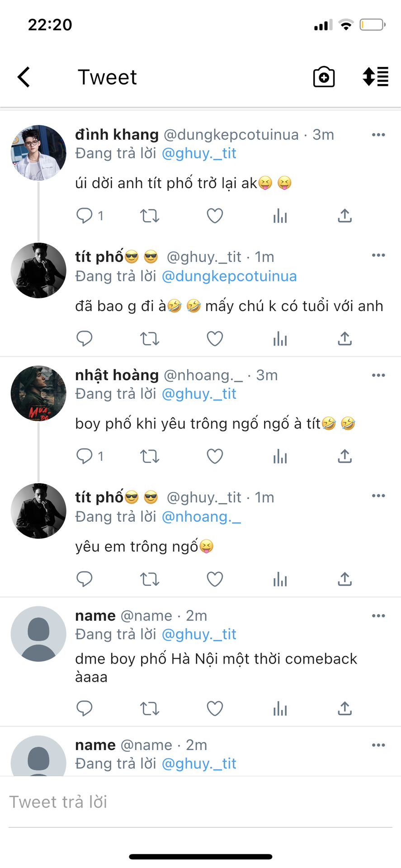The width and height of the screenshot is (401, 868).
Task: View analytics of nhật hoàng's tweet
Action: pos(280,456)
